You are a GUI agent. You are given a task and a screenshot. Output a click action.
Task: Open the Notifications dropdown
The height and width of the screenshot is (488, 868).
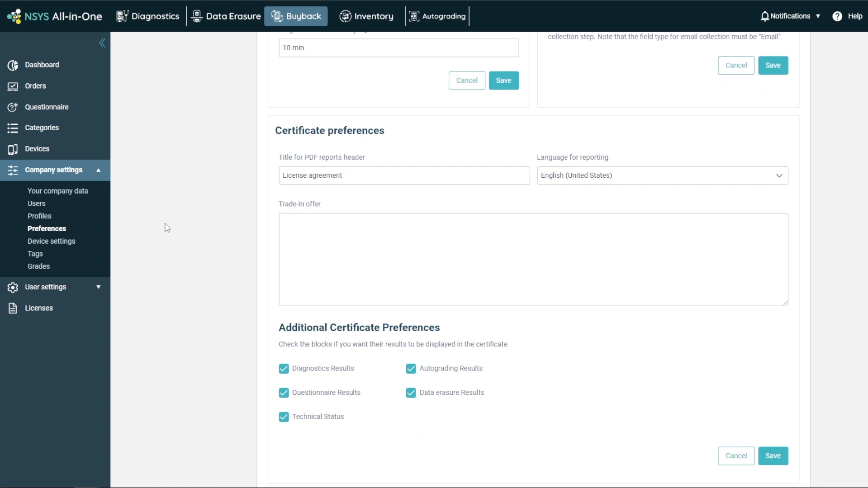[x=790, y=16]
